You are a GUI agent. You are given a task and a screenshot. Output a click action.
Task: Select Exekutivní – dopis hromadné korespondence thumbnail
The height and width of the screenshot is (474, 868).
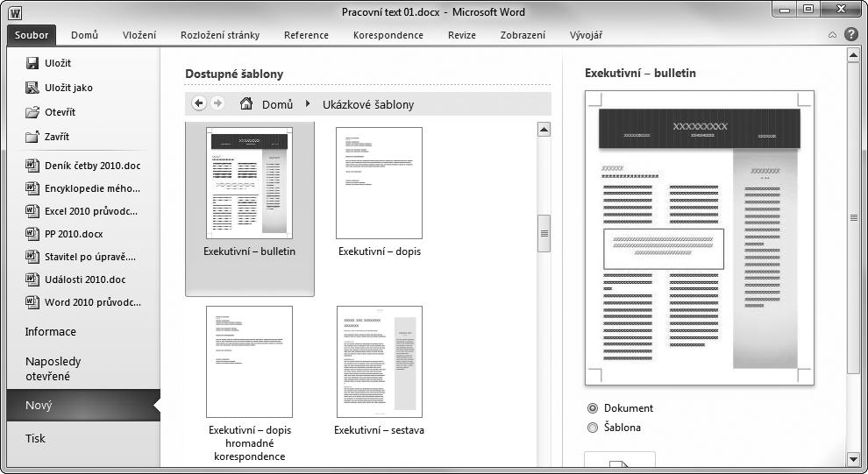pos(249,362)
